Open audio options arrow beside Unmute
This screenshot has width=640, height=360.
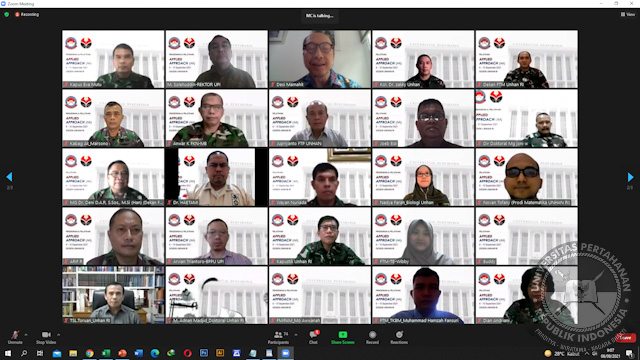(x=26, y=335)
